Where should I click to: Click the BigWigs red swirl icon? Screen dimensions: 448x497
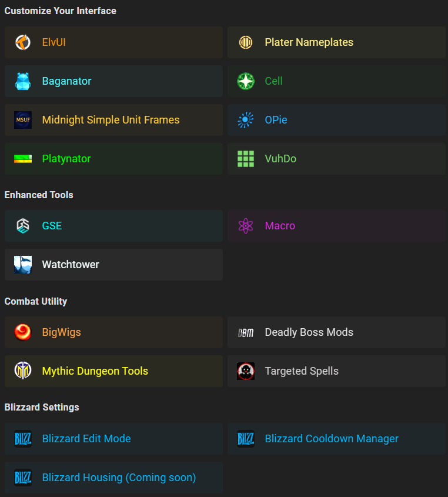coord(23,332)
